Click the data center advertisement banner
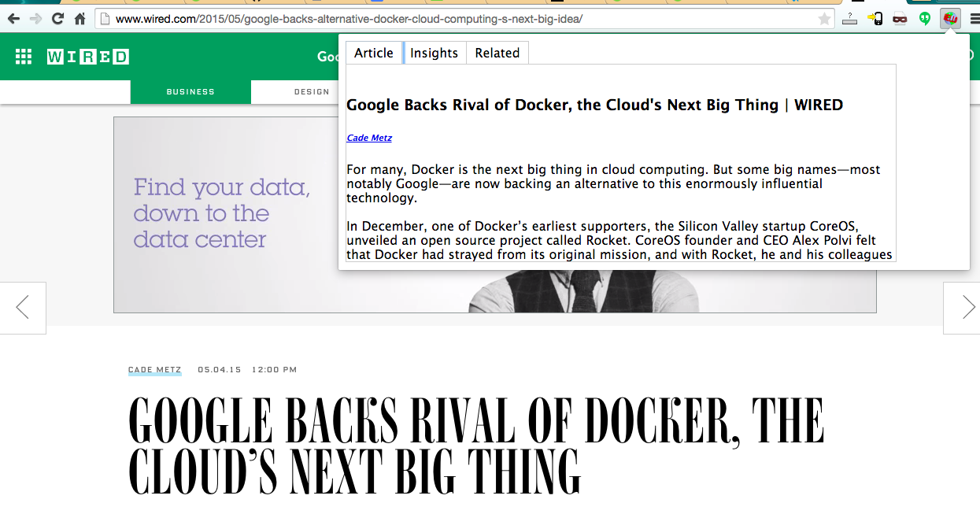 point(494,214)
